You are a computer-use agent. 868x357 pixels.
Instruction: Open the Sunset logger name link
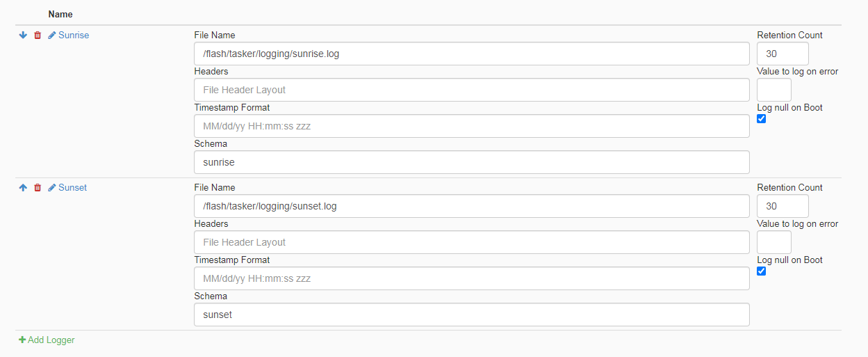(72, 187)
